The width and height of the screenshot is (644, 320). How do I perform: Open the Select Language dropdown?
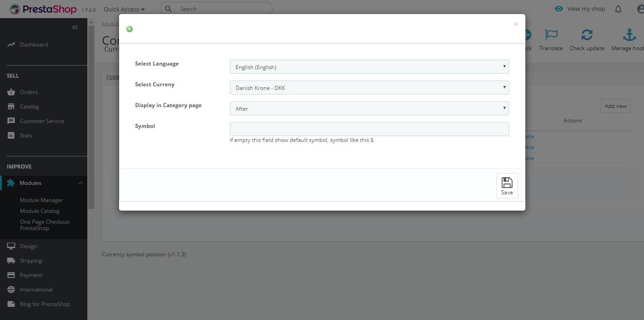coord(369,67)
